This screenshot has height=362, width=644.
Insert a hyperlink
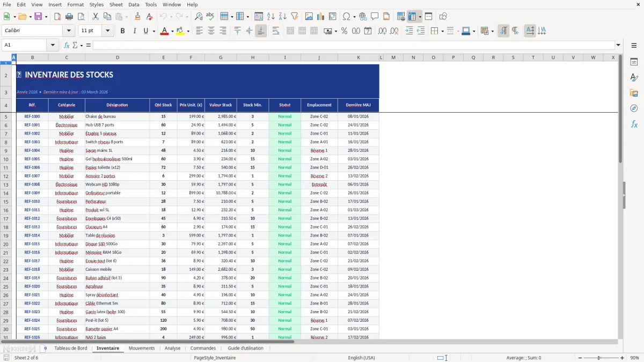[363, 16]
